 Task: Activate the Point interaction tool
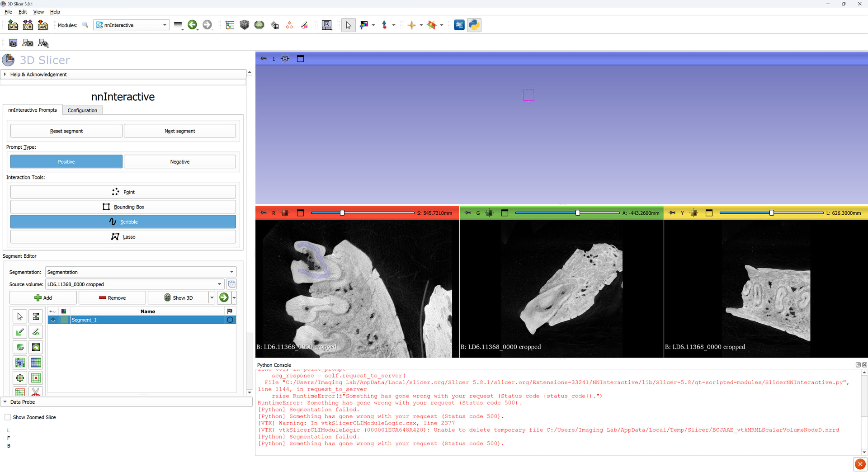tap(123, 192)
